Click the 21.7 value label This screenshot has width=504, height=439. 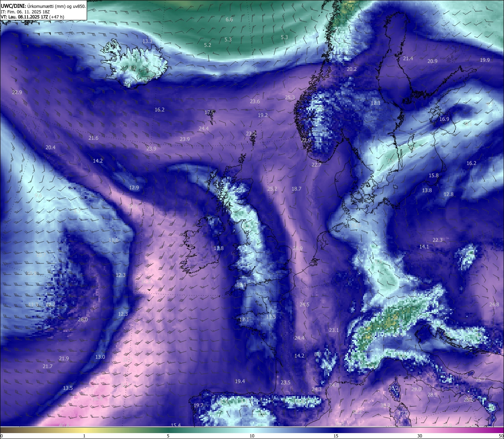point(47,366)
